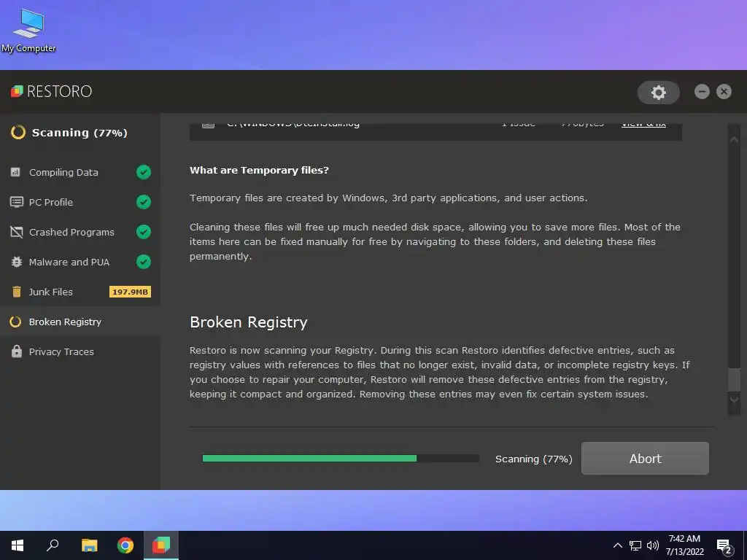Click the Broken Registry spinner icon
The height and width of the screenshot is (560, 747).
coord(15,322)
